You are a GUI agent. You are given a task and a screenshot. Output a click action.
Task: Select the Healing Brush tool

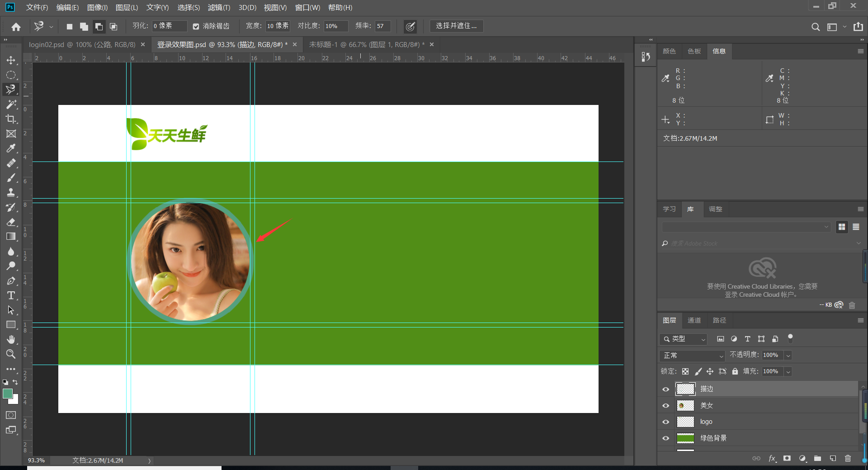point(11,163)
